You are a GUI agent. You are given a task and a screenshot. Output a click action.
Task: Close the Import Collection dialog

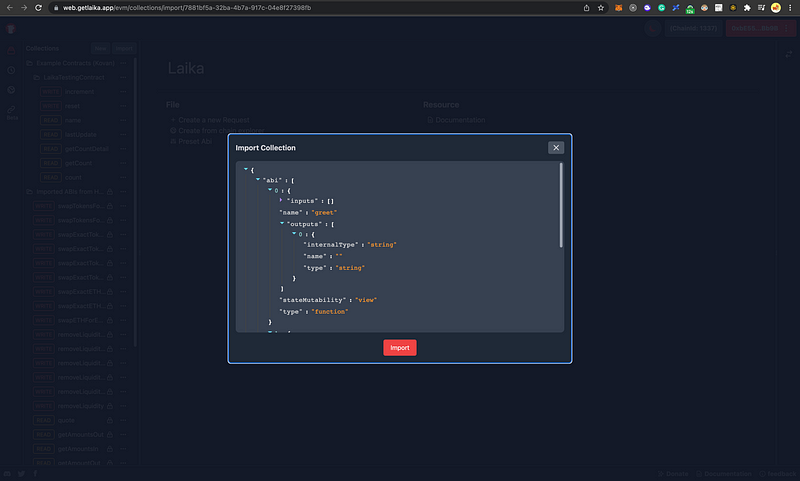pyautogui.click(x=556, y=147)
